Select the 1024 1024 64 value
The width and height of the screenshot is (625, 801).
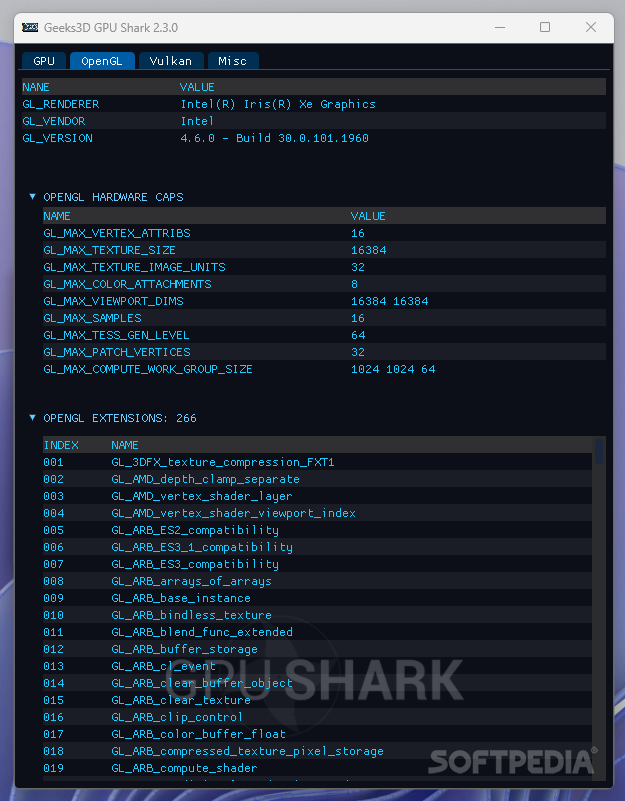393,369
